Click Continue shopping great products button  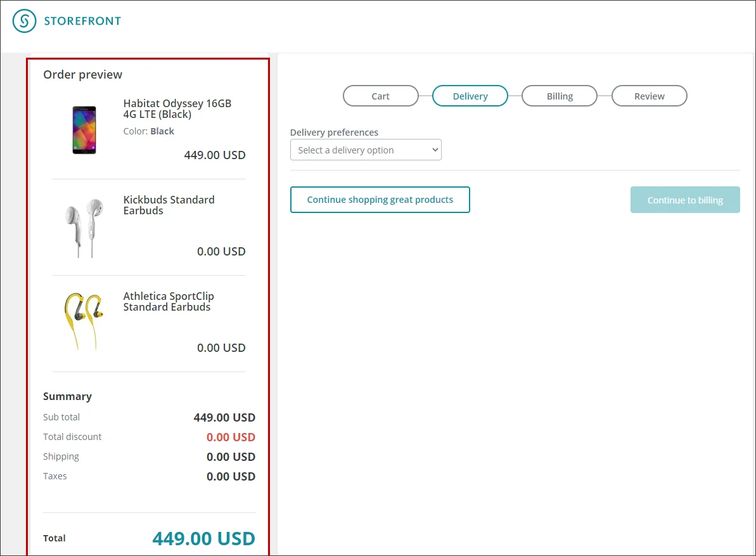coord(380,200)
